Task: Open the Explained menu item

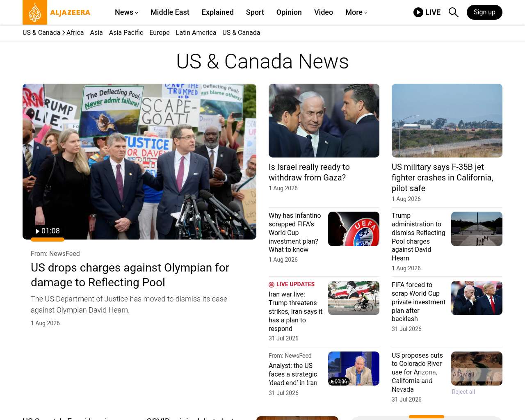Action: [x=218, y=12]
